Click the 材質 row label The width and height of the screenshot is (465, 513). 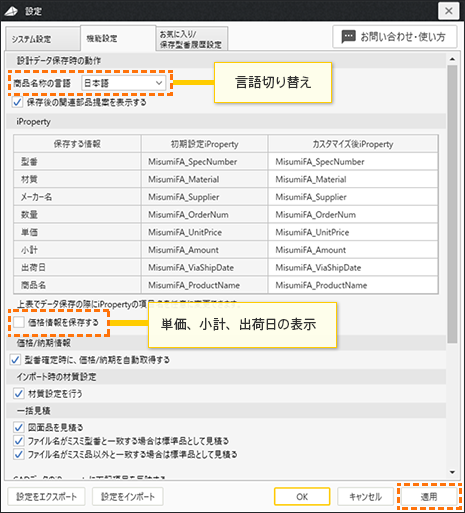(x=29, y=179)
